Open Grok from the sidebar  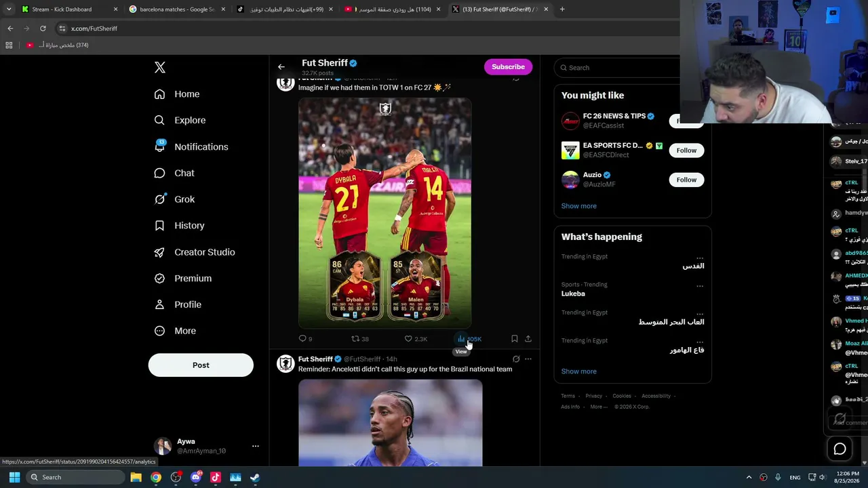click(x=174, y=199)
